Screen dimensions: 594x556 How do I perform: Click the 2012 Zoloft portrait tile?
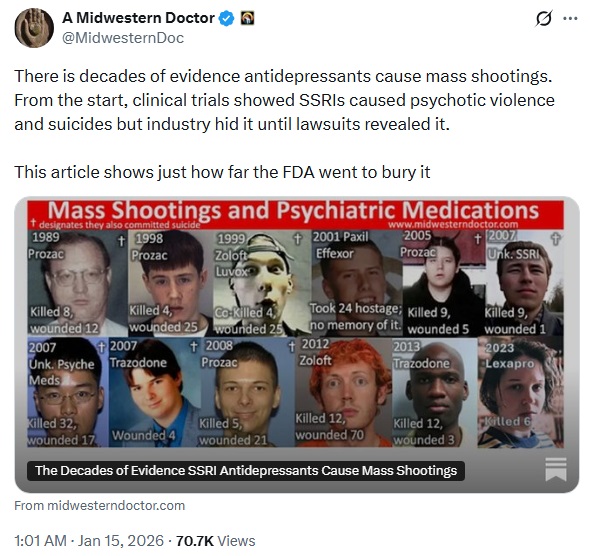coord(344,392)
